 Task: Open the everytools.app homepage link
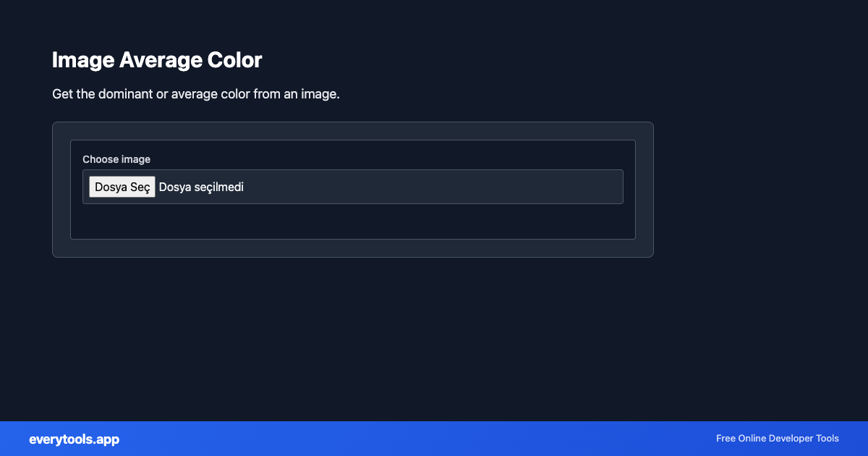[x=74, y=439]
